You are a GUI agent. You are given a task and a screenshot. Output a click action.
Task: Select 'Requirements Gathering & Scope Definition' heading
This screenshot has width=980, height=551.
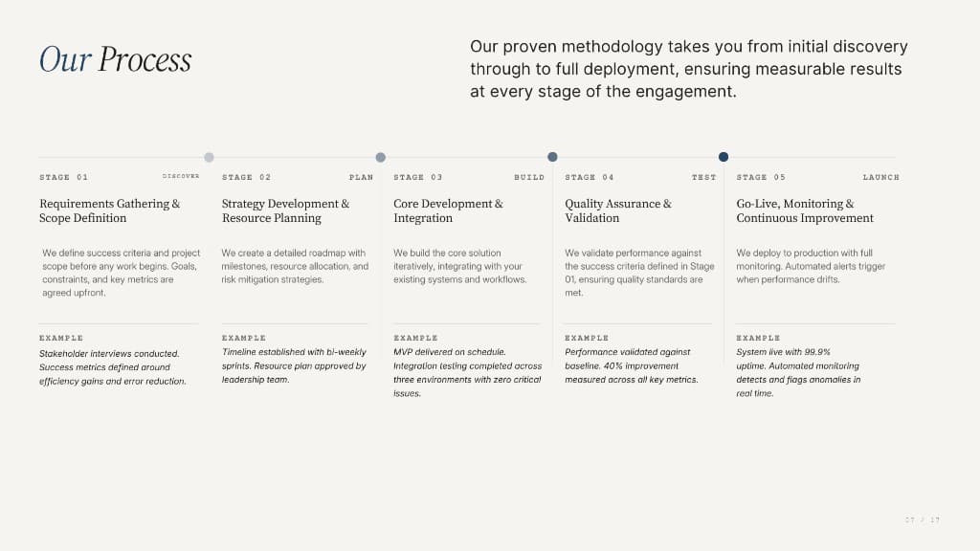109,211
